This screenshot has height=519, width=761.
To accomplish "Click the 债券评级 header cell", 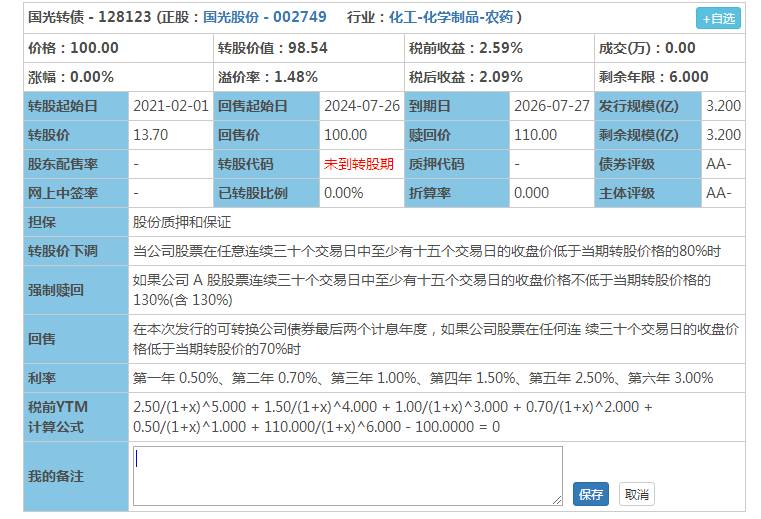I will coord(648,164).
